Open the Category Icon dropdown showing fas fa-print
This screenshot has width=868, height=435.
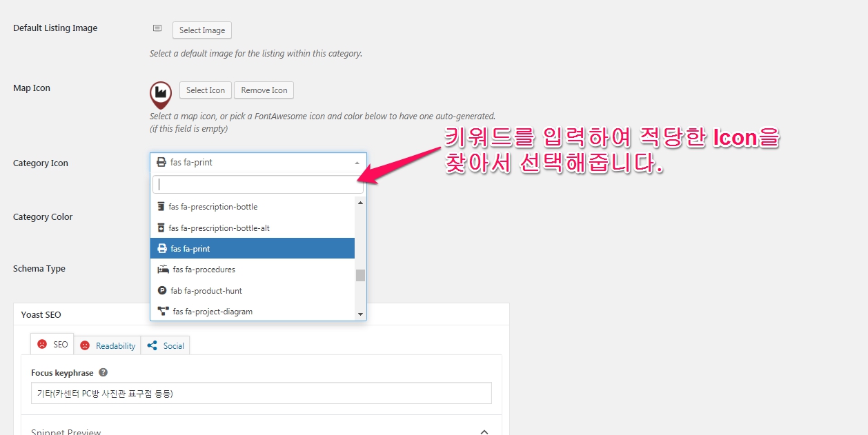tap(258, 163)
